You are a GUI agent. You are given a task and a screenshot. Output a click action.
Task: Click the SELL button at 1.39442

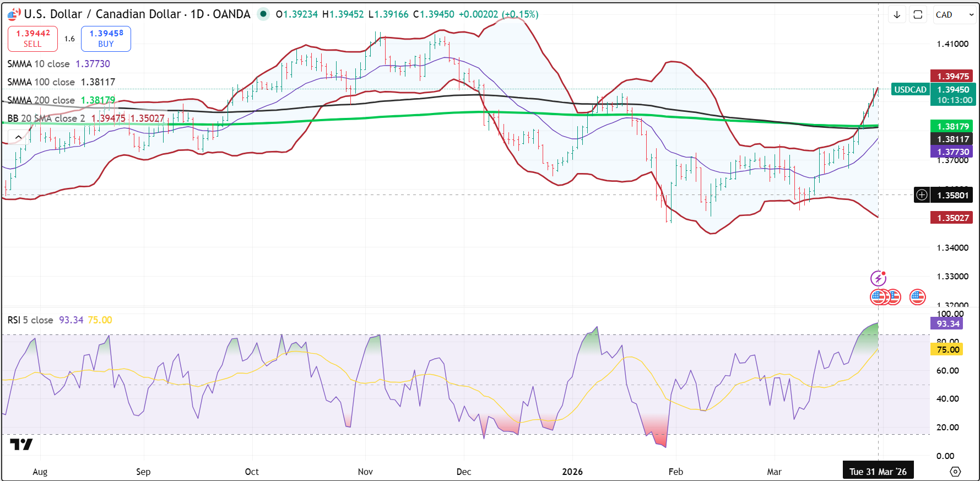(x=33, y=39)
